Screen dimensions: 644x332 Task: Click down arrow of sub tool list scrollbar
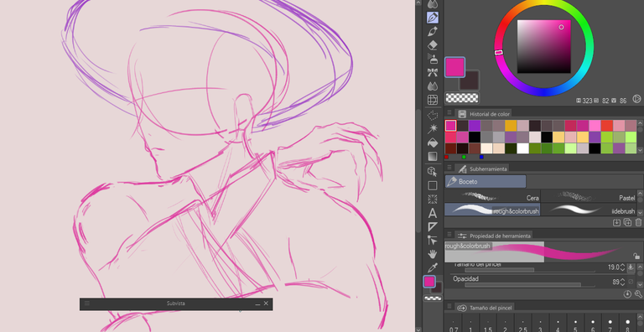coord(640,212)
